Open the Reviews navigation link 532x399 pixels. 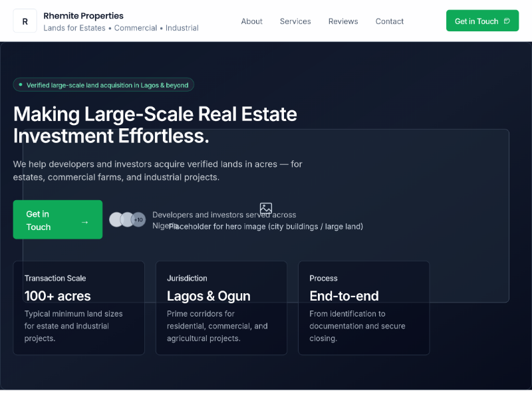(x=343, y=21)
